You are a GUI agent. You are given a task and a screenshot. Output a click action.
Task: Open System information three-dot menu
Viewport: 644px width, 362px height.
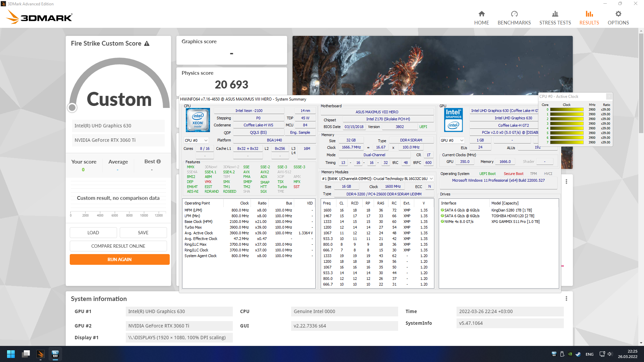566,299
